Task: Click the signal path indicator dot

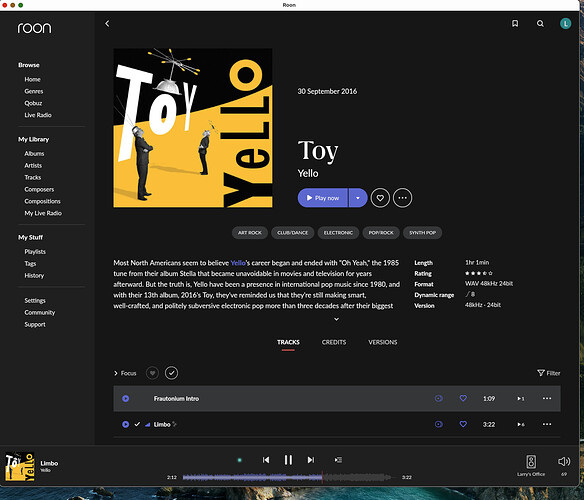Action: coord(239,460)
